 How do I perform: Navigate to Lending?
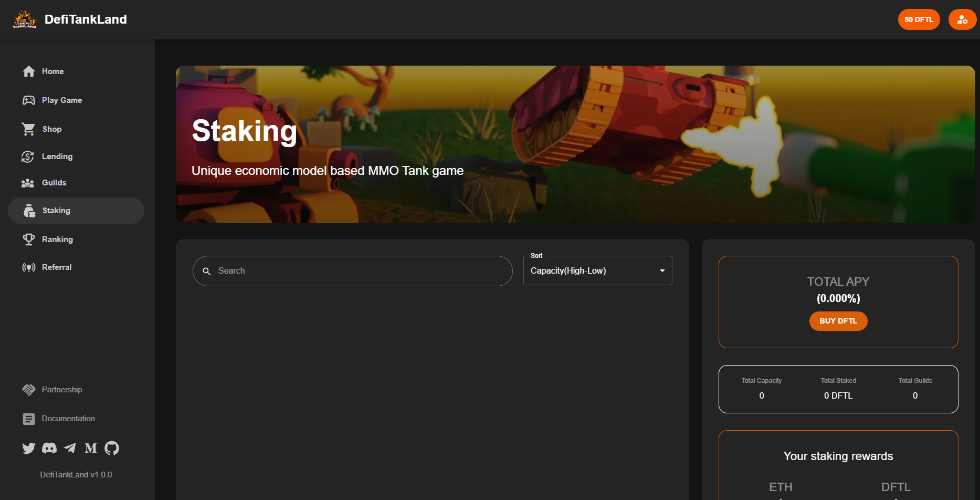click(76, 157)
